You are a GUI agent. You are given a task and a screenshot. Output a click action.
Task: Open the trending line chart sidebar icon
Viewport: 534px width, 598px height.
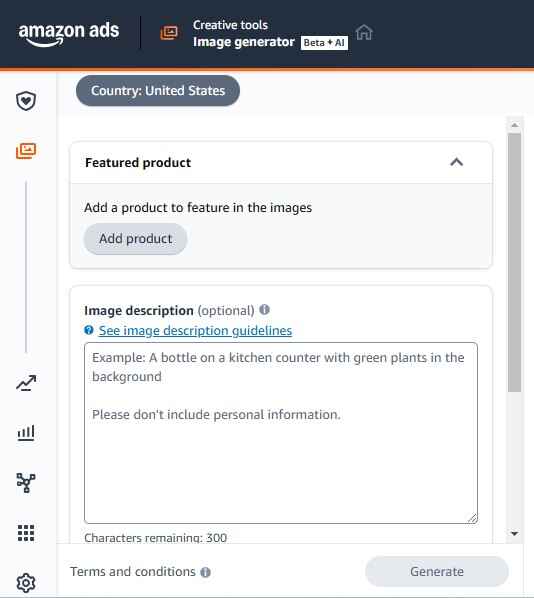(x=26, y=383)
